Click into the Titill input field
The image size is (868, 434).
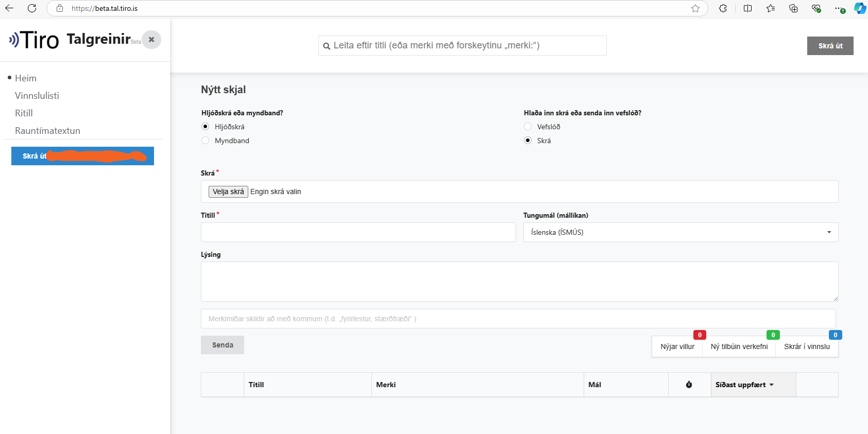[x=359, y=232]
